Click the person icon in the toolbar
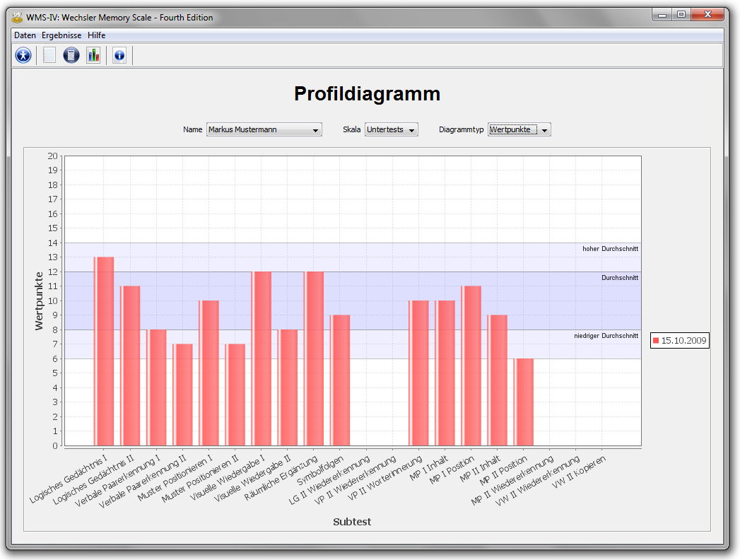The height and width of the screenshot is (560, 740). (x=23, y=55)
